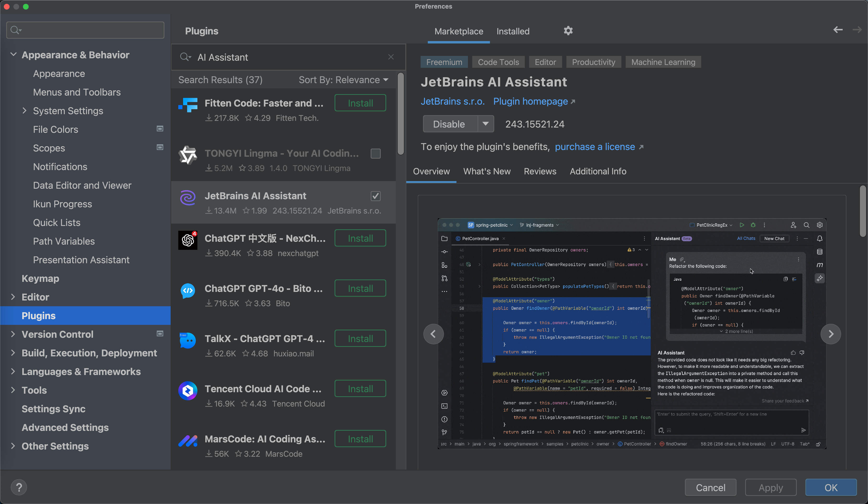This screenshot has width=868, height=504.
Task: Open the Reviews tab
Action: 540,171
